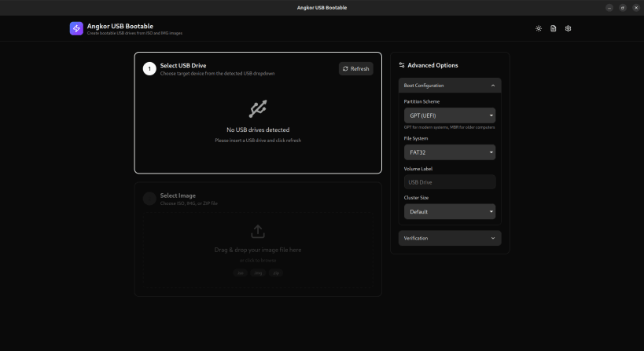Click the USB plug icon placeholder
The image size is (644, 351).
click(258, 108)
